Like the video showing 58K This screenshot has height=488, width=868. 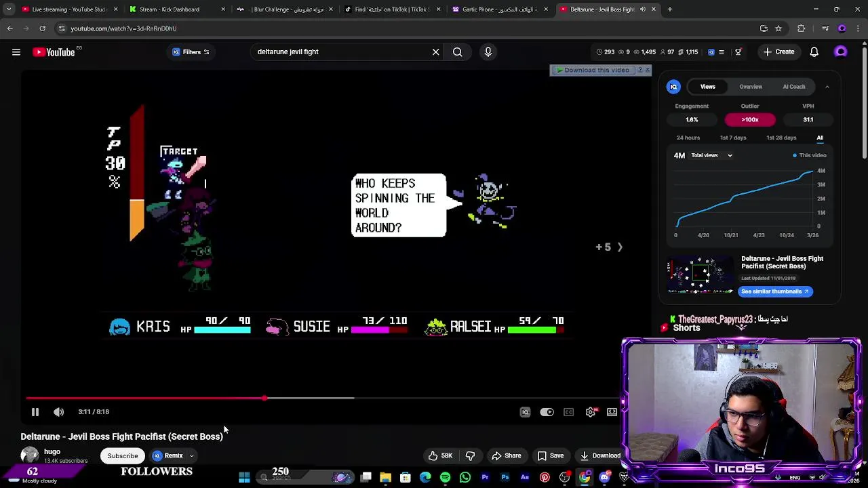point(440,455)
